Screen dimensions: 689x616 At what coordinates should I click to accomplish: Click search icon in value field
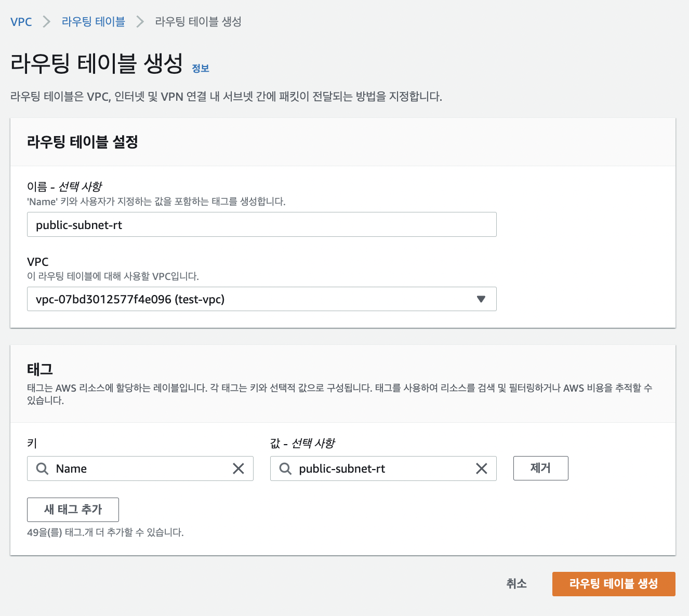(285, 468)
